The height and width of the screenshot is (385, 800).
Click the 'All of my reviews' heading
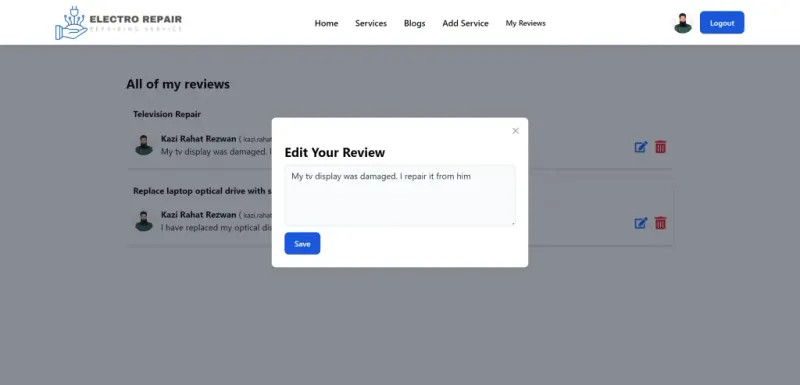coord(178,84)
